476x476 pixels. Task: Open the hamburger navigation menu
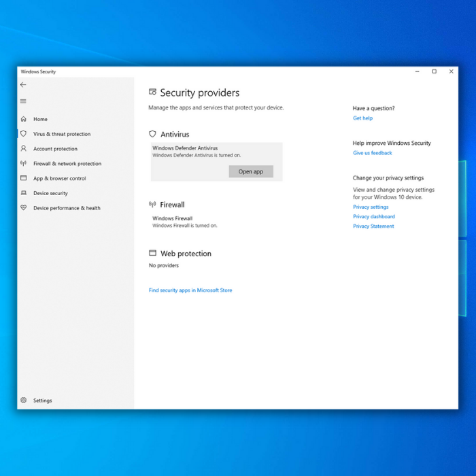point(23,101)
